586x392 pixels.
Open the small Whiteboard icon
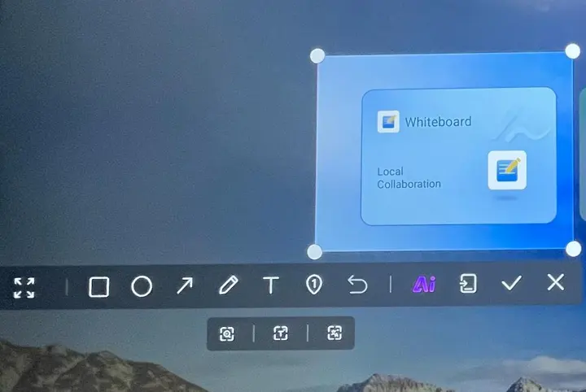click(388, 121)
